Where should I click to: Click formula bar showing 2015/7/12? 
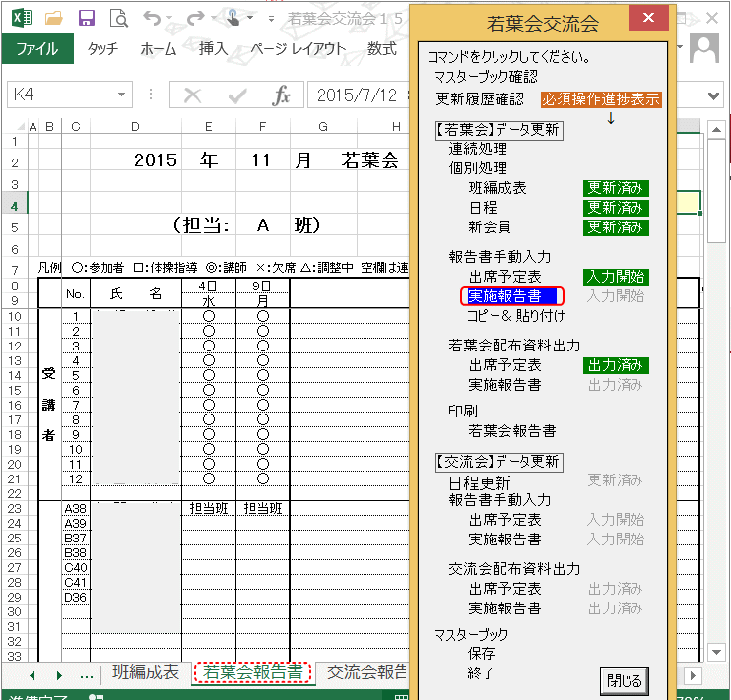358,95
